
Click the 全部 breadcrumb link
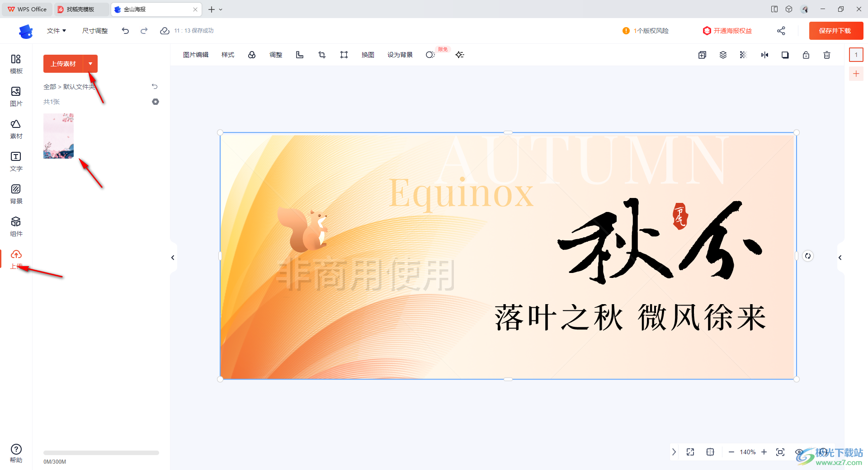coord(50,87)
